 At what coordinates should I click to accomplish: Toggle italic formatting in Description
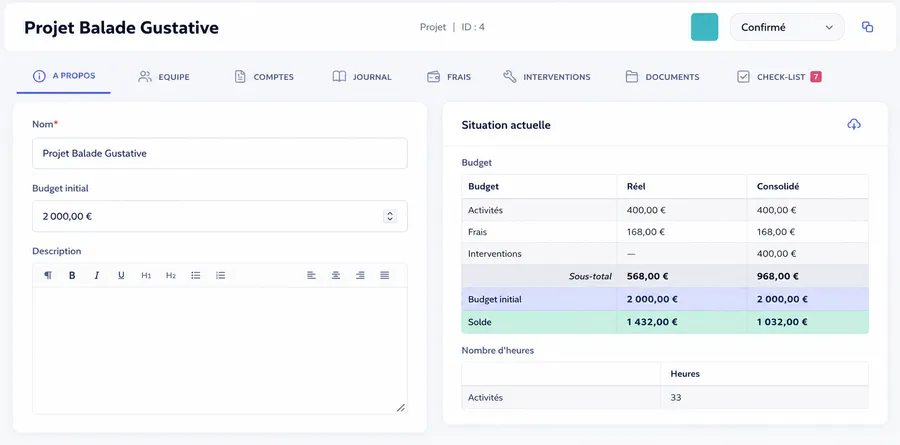click(x=96, y=276)
